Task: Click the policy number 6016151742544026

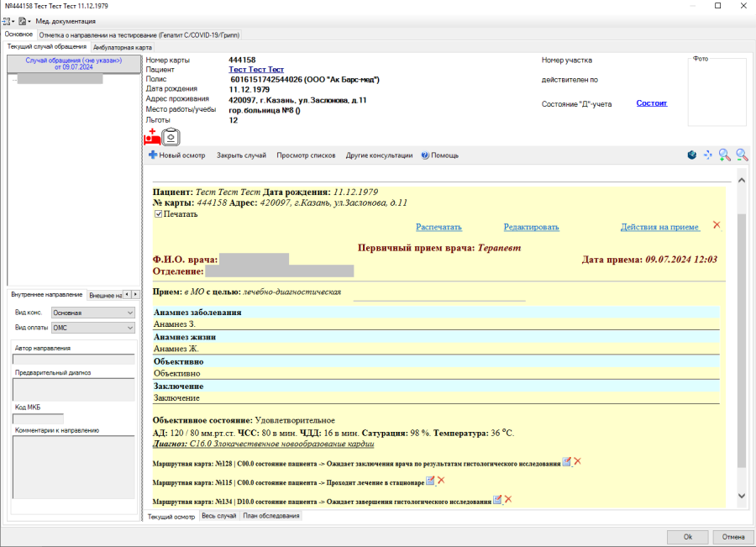Action: (x=266, y=80)
